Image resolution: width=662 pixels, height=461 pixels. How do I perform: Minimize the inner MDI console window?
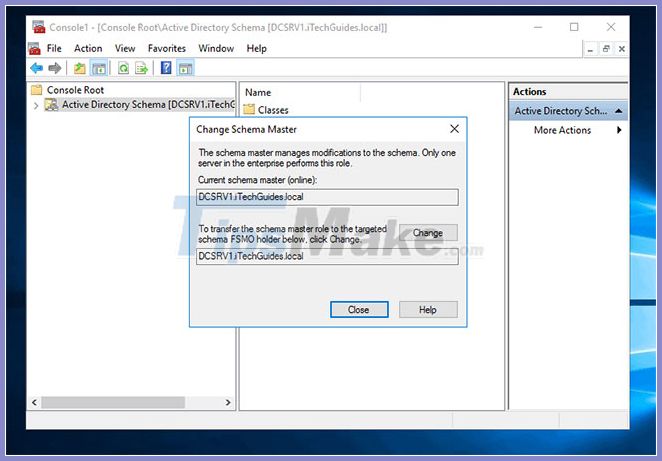coord(590,49)
